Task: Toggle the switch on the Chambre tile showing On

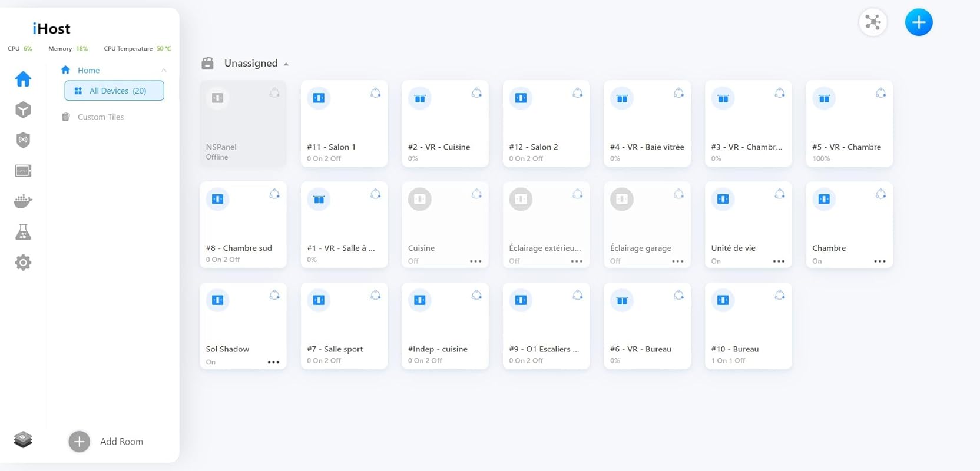Action: point(824,200)
